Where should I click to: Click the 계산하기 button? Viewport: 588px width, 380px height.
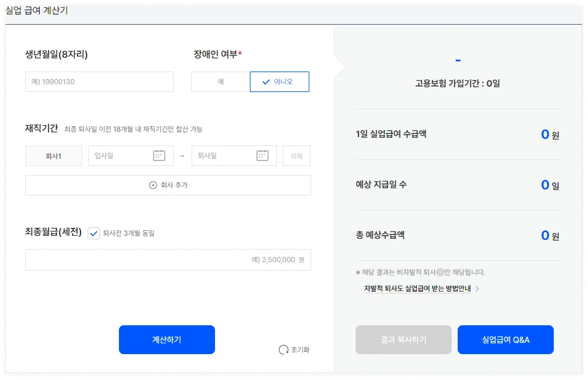[167, 339]
